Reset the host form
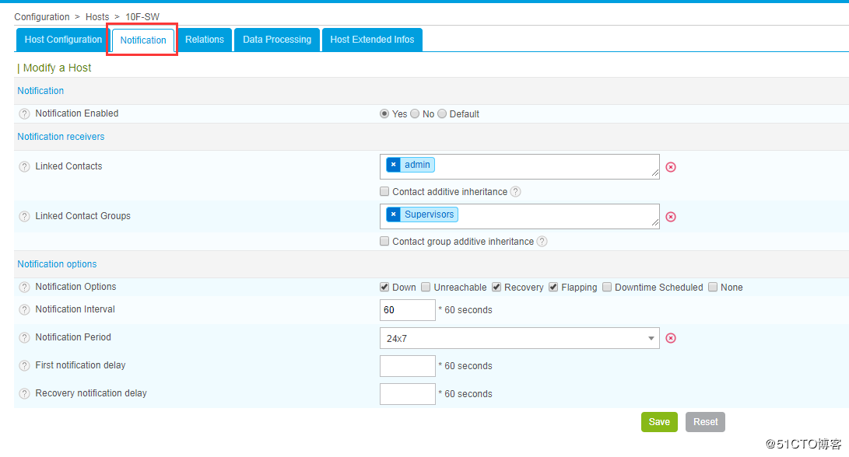849x457 pixels. pos(706,422)
